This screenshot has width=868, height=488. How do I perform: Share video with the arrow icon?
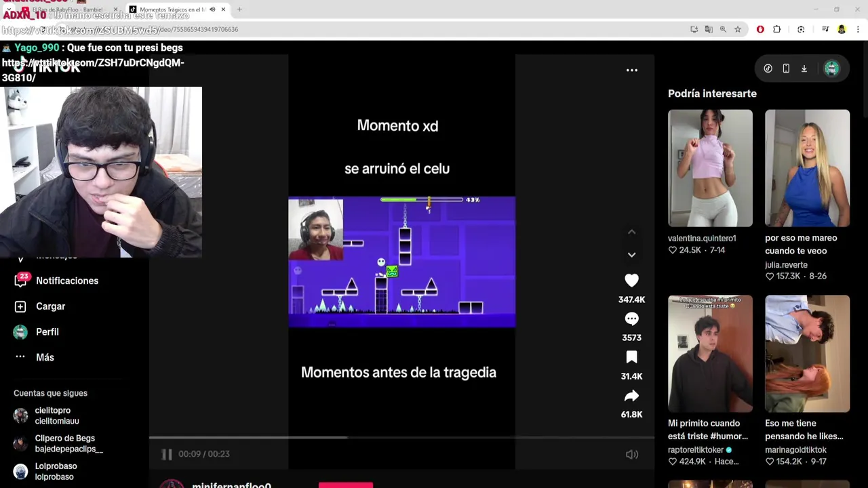pos(631,396)
